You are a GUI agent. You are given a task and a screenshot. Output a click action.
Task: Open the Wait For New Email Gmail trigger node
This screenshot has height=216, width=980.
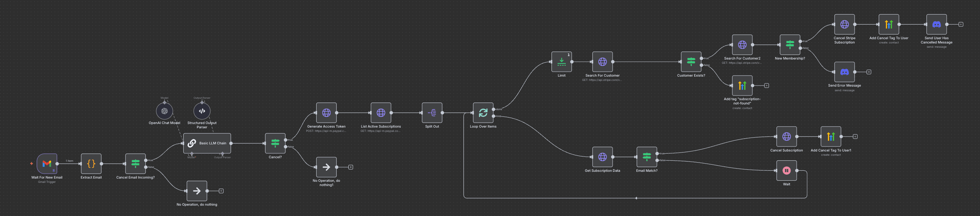click(47, 164)
